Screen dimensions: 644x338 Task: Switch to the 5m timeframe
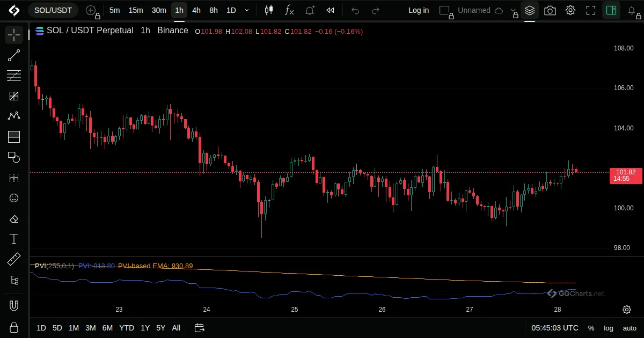click(x=114, y=10)
